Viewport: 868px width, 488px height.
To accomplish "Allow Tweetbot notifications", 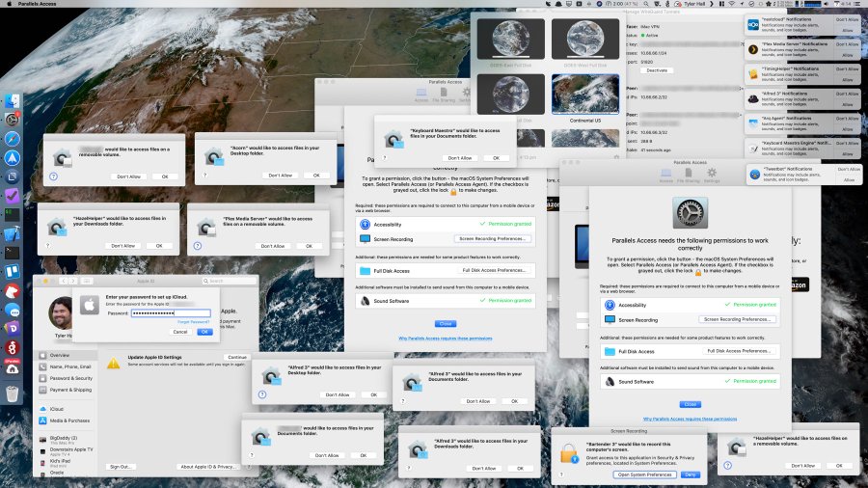I will [849, 180].
